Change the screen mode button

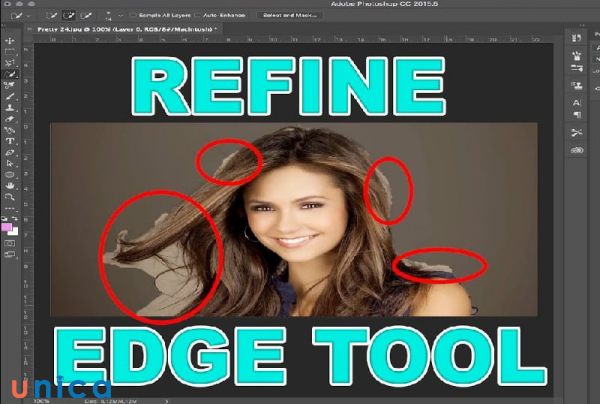coord(10,254)
